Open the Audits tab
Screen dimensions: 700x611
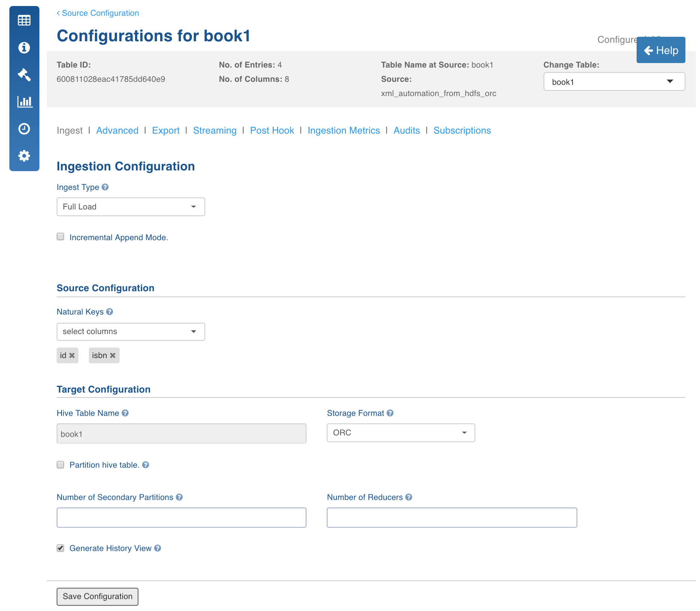[407, 130]
